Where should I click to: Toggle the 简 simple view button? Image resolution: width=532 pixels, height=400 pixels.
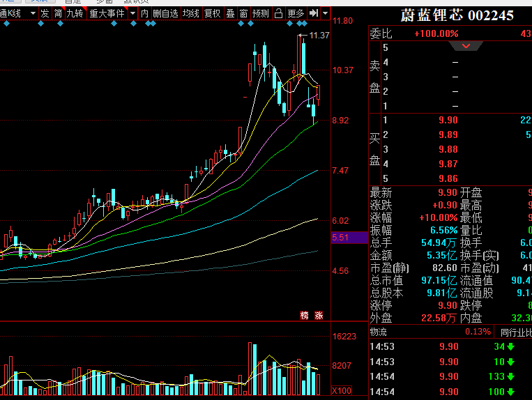click(x=58, y=13)
